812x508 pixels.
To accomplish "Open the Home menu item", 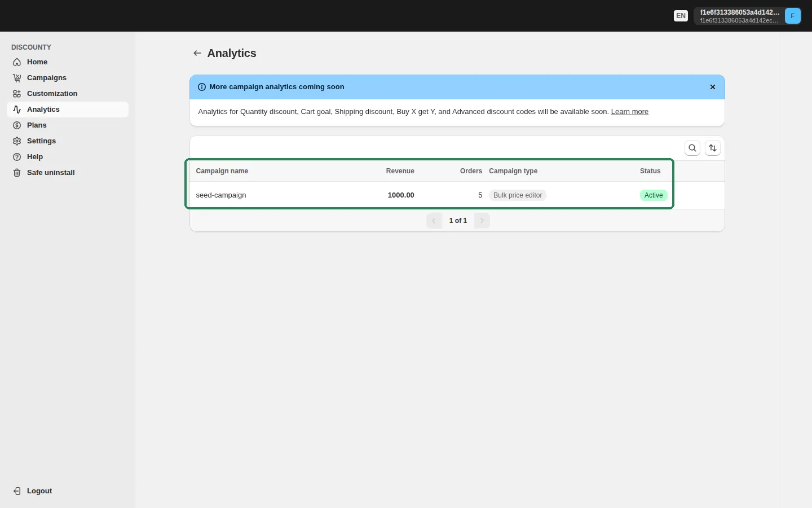I will coord(68,62).
